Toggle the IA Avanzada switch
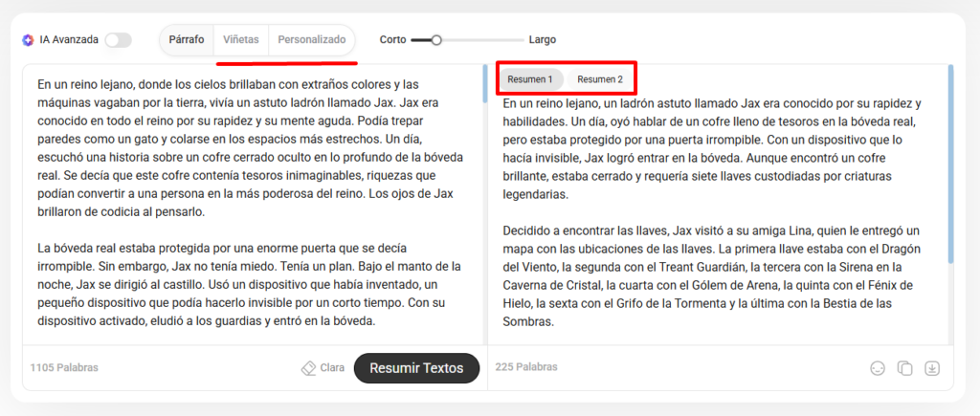This screenshot has height=416, width=980. [x=118, y=40]
